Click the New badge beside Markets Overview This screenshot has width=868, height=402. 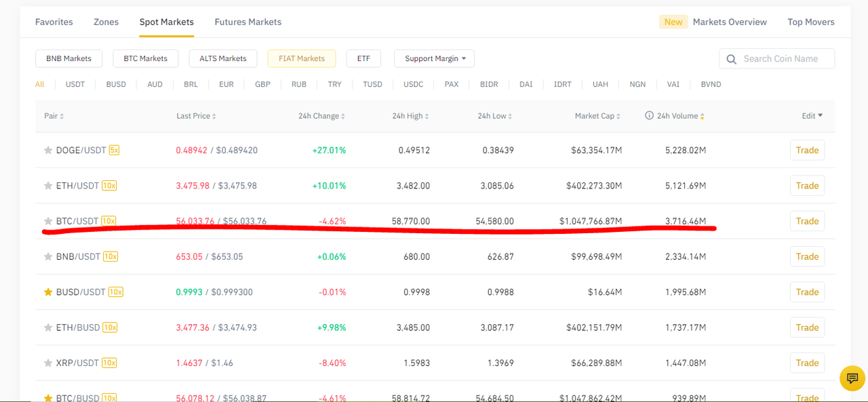[x=673, y=22]
